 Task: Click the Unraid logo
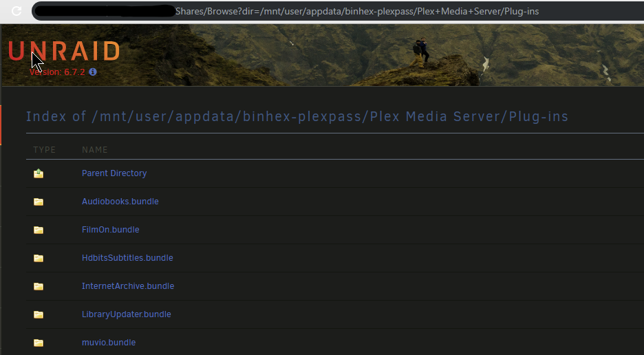tap(64, 51)
